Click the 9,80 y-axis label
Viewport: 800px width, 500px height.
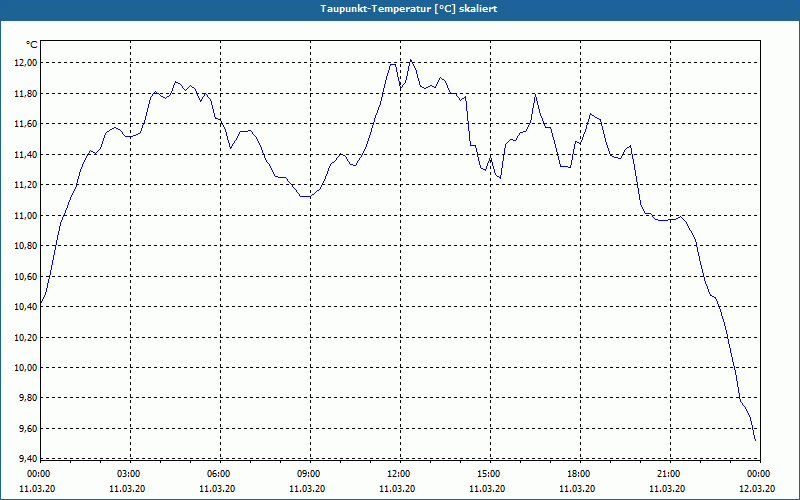click(x=29, y=398)
